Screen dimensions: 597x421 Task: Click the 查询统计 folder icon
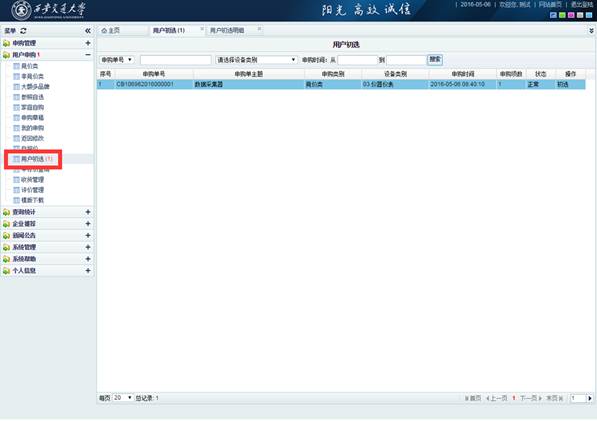(6, 212)
